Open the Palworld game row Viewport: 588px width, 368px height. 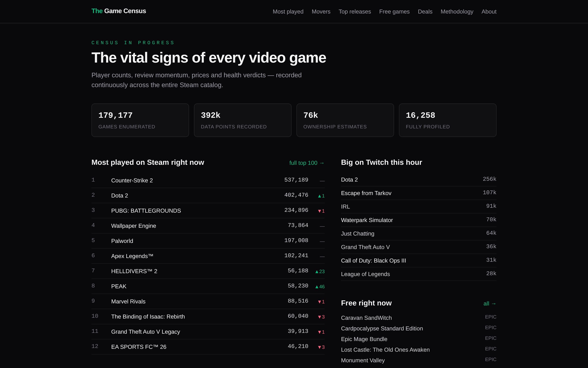pos(208,241)
